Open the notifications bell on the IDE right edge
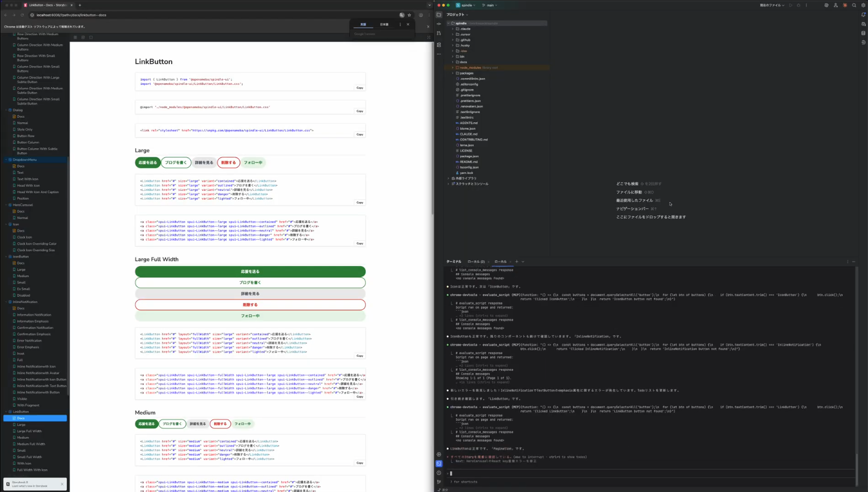 click(x=863, y=15)
